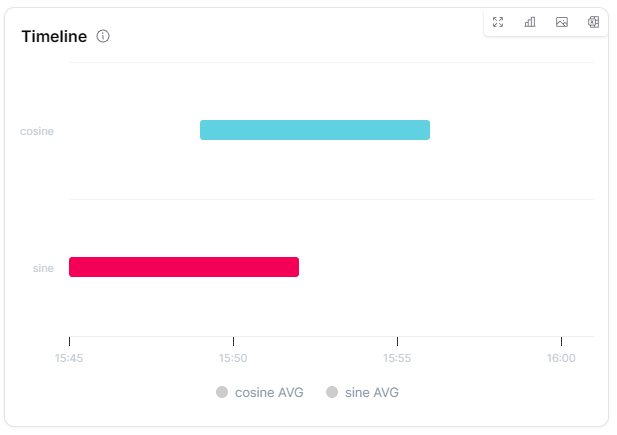
Task: Click the empty sine row area after the bar
Action: [x=445, y=267]
